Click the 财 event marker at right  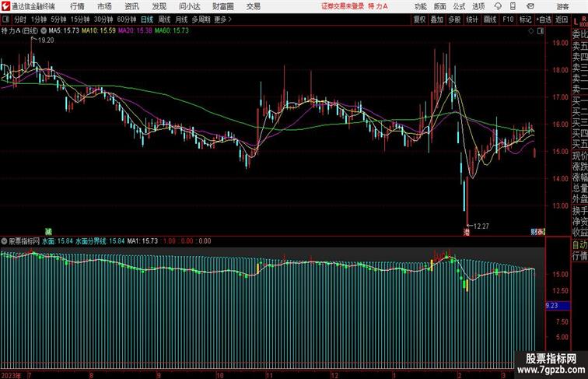[534, 232]
